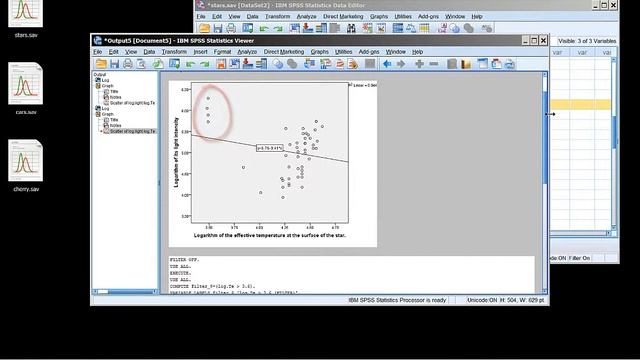Click Print icon in Viewer toolbar
Viewport: 640px width, 360px height.
128,64
